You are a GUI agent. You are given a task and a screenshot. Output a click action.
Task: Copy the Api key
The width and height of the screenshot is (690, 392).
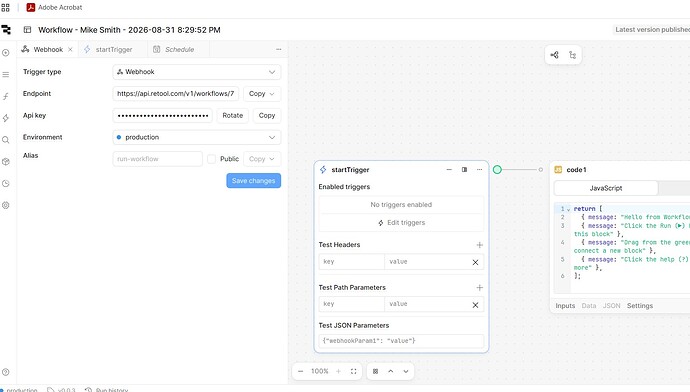tap(267, 115)
